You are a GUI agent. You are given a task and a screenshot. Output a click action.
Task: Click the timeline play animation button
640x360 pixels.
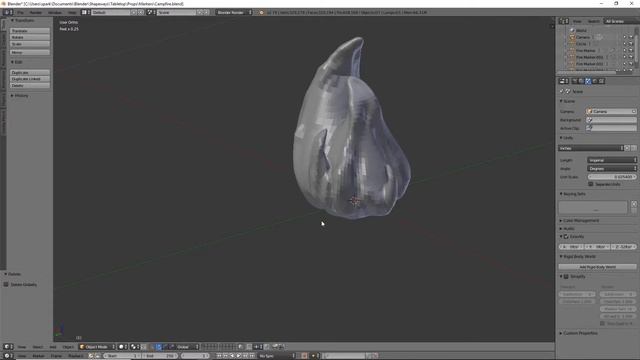pos(238,356)
